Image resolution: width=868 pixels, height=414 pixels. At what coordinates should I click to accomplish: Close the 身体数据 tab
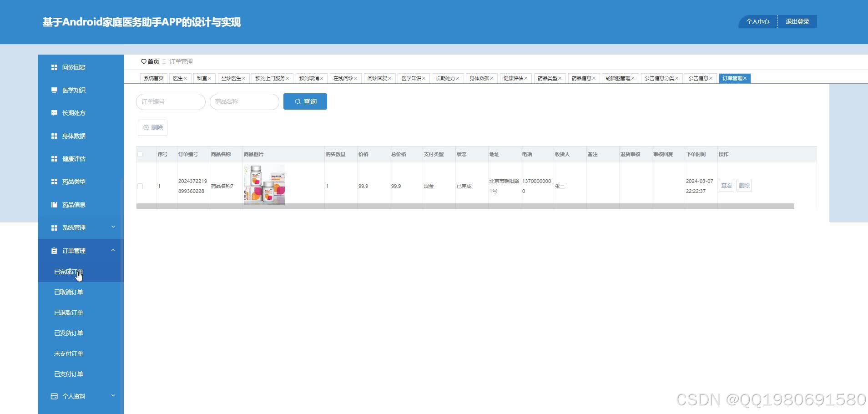[492, 78]
